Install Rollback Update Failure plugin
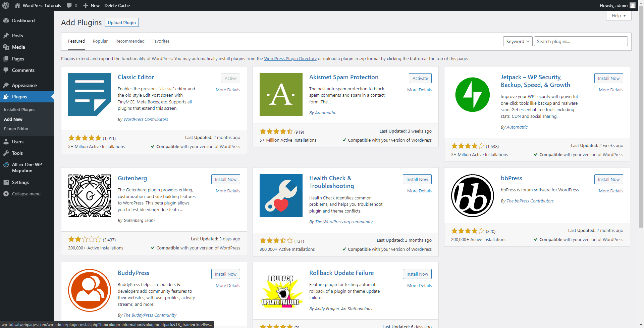644x328 pixels. tap(417, 274)
